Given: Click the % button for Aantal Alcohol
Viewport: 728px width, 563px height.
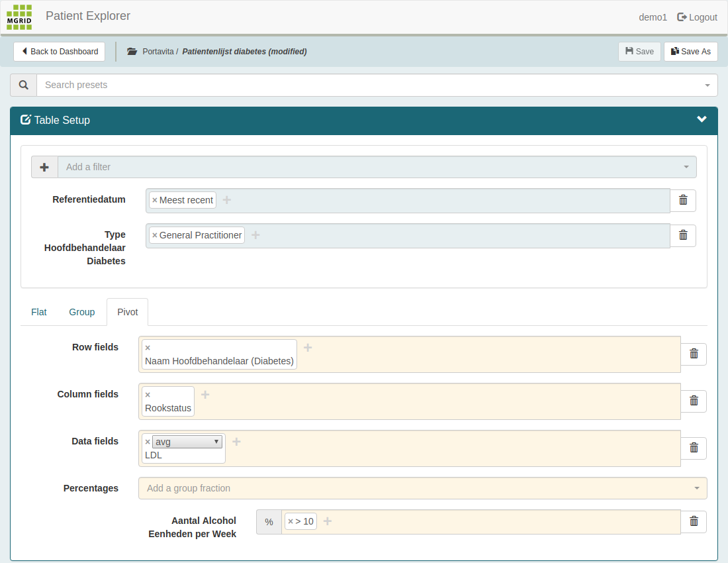Looking at the screenshot, I should click(x=269, y=522).
